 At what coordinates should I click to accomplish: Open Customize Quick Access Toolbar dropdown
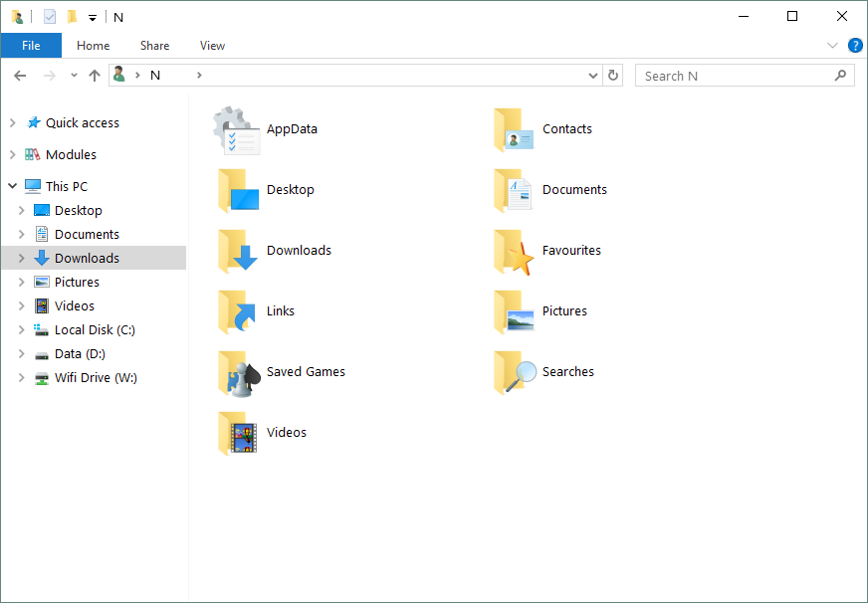(93, 18)
